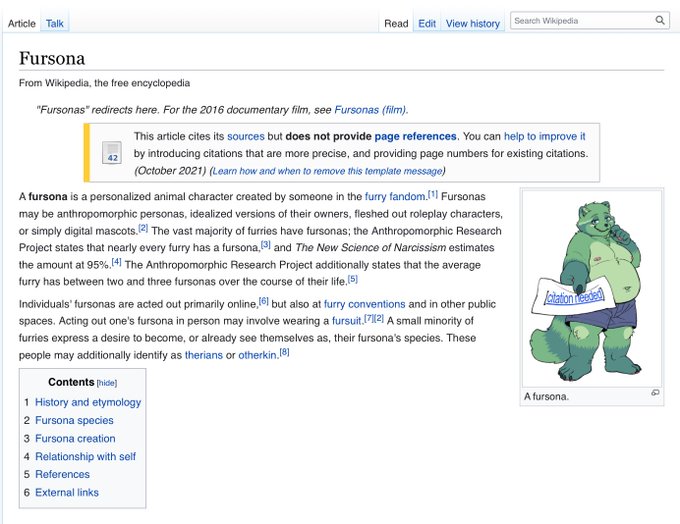The image size is (680, 524).
Task: Open the green fursona illustration thumbnail
Action: point(592,288)
